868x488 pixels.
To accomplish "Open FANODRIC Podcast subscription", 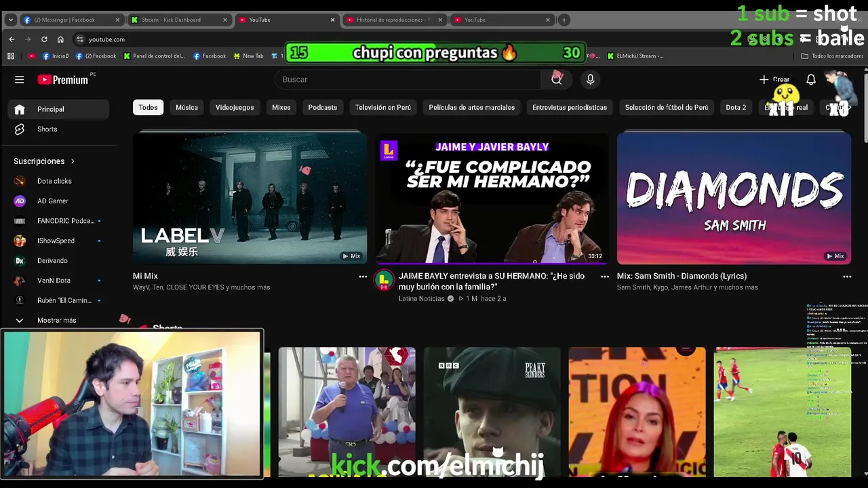I will click(x=59, y=221).
